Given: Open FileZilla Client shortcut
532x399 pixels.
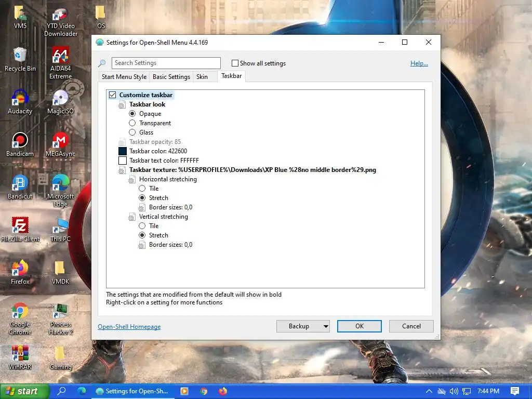Looking at the screenshot, I should (20, 230).
